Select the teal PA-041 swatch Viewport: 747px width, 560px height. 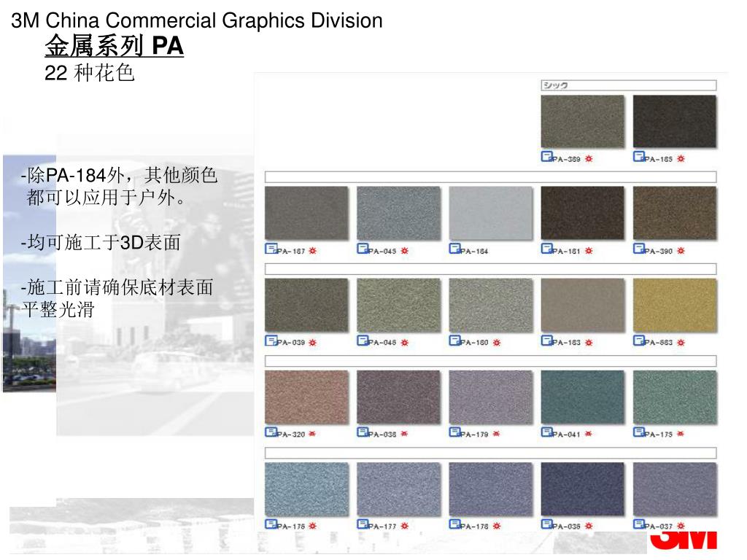pos(583,397)
